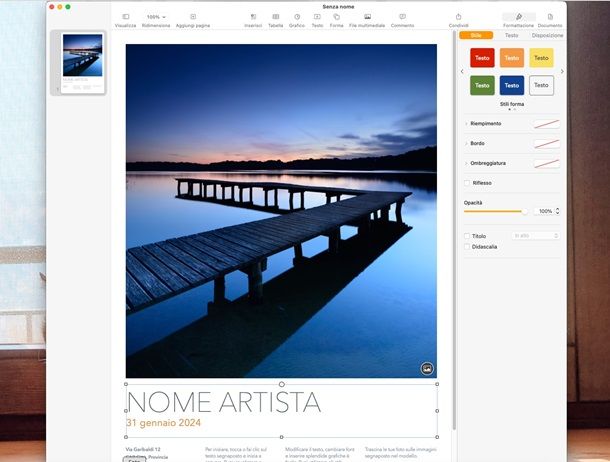
Task: Apply the yellow Testo shape style
Action: (x=541, y=58)
